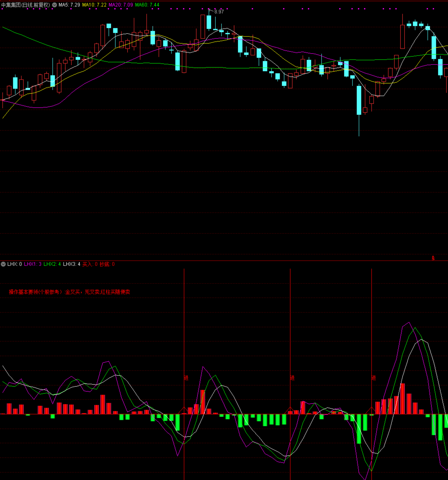Select the LHX1: 3 value label
Viewport: 448px width, 480px height.
(x=33, y=264)
